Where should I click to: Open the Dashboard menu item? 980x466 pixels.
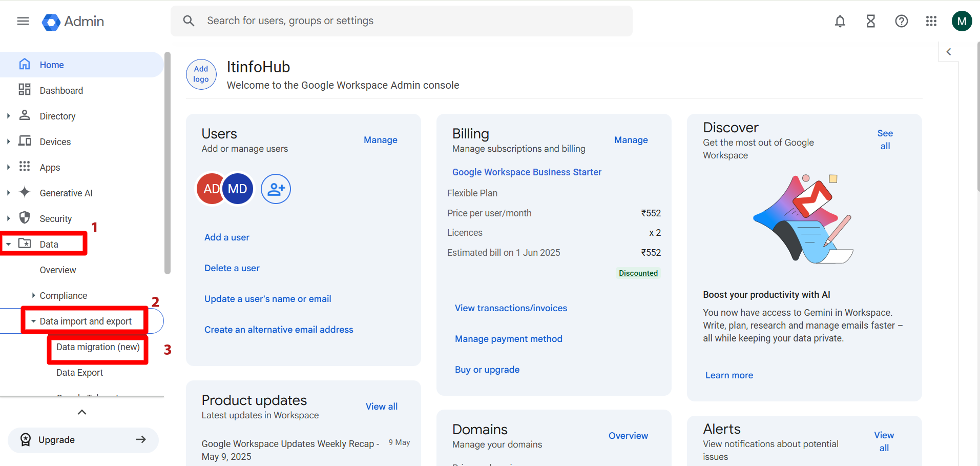coord(82,90)
